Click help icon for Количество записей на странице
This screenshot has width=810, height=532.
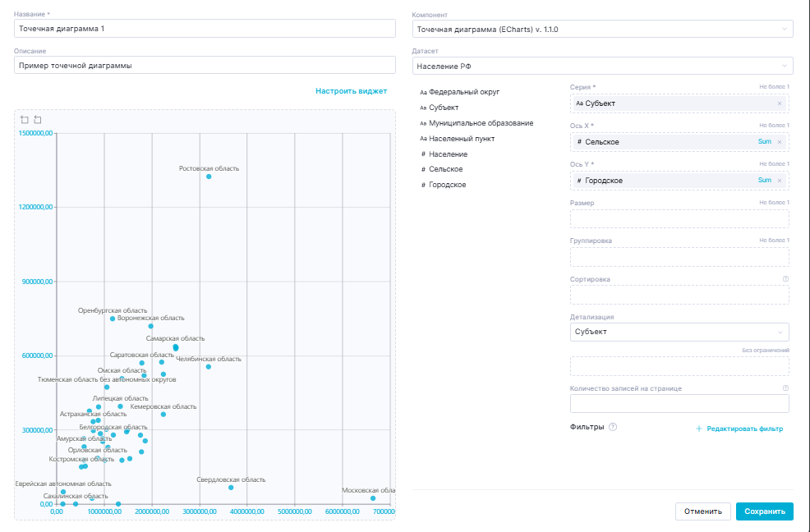pyautogui.click(x=785, y=388)
